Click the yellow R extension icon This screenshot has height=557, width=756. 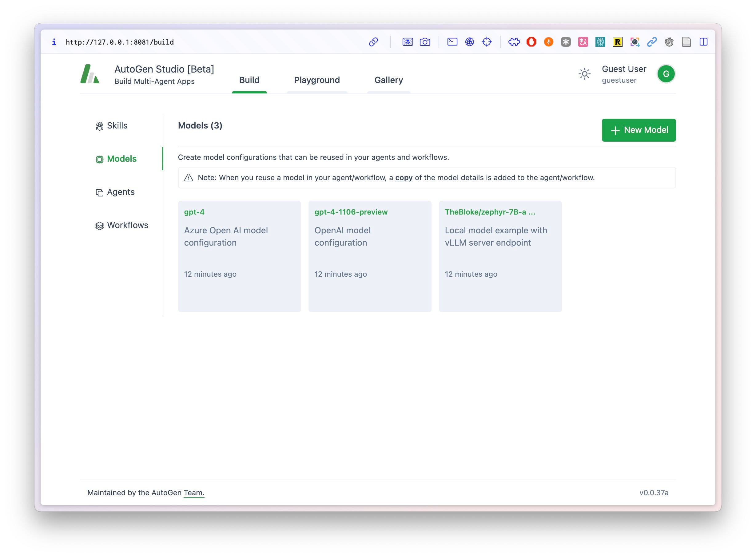[x=617, y=42]
